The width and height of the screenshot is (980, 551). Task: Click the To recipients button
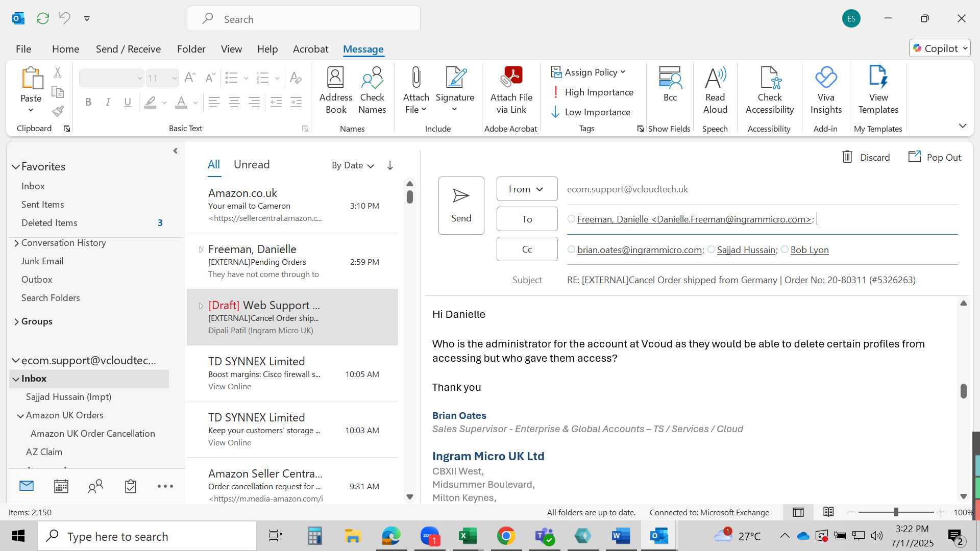[x=527, y=219]
